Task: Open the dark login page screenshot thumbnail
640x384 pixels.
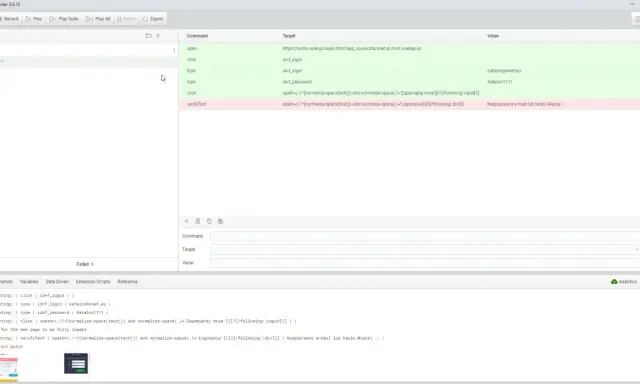Action: (x=76, y=363)
